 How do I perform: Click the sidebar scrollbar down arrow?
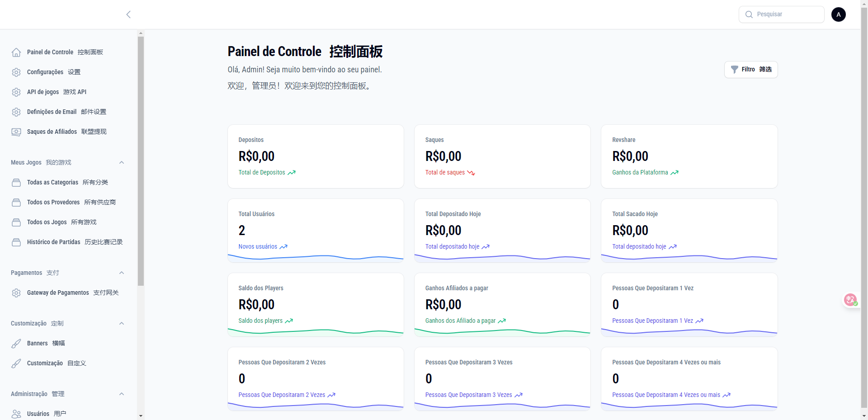141,416
